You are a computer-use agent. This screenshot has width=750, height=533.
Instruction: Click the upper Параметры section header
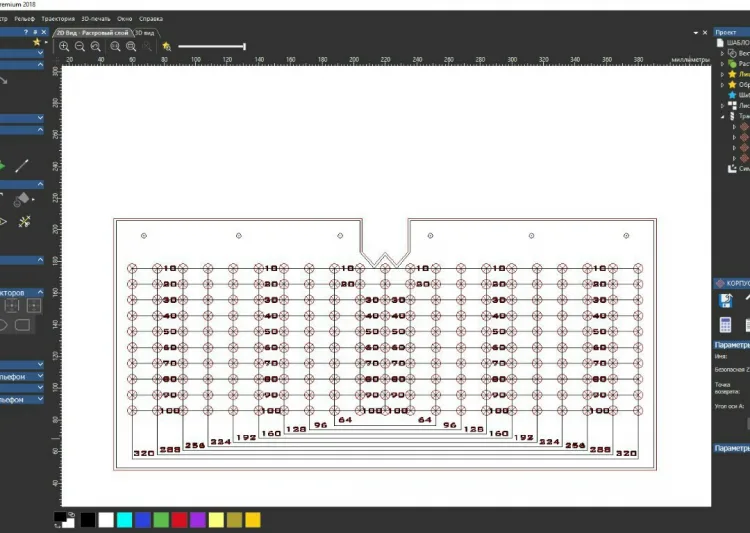[x=731, y=345]
